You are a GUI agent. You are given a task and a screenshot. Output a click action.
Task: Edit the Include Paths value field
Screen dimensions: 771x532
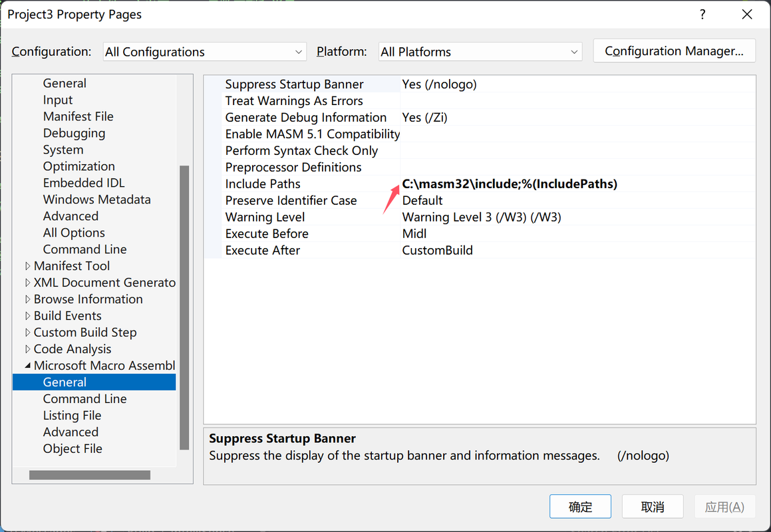coord(578,184)
